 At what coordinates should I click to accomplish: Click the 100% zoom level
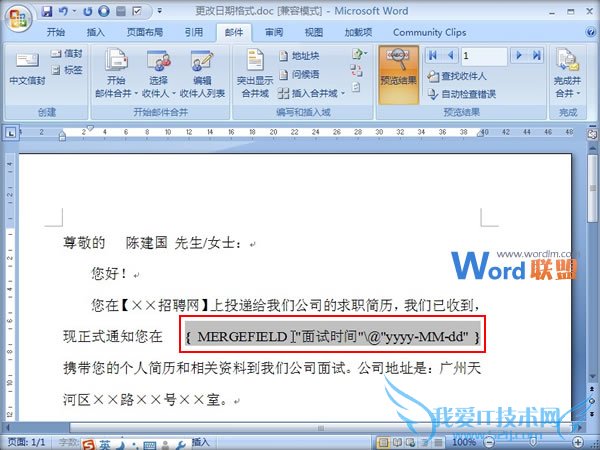coord(464,443)
